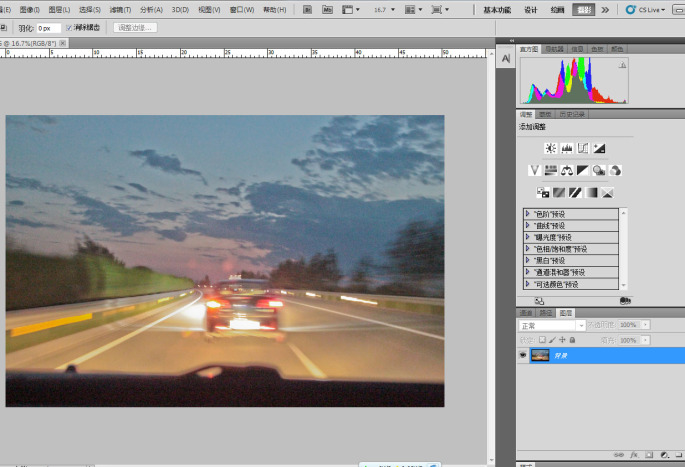Image resolution: width=685 pixels, height=467 pixels.
Task: Click the layer style fx icon
Action: [x=634, y=454]
